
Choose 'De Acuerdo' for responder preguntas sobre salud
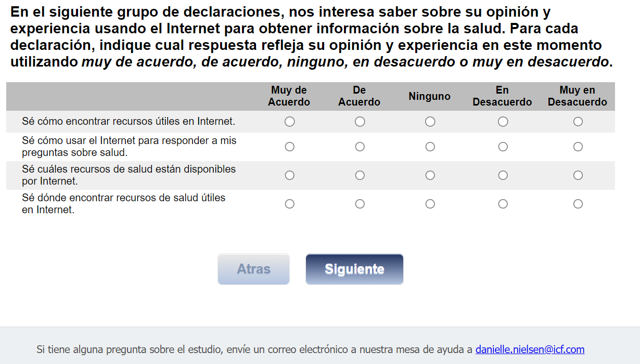360,147
